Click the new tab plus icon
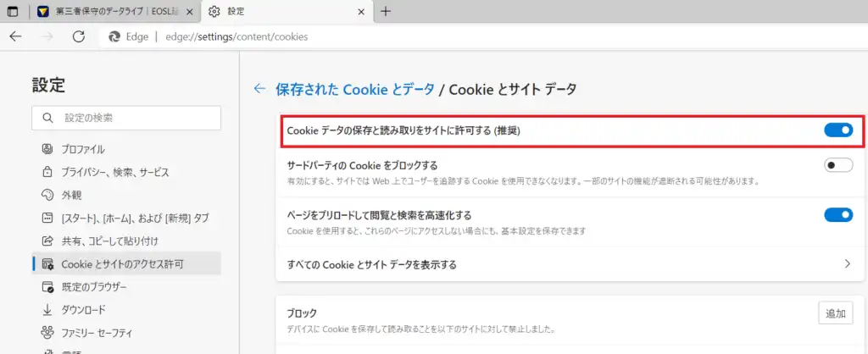 [386, 12]
